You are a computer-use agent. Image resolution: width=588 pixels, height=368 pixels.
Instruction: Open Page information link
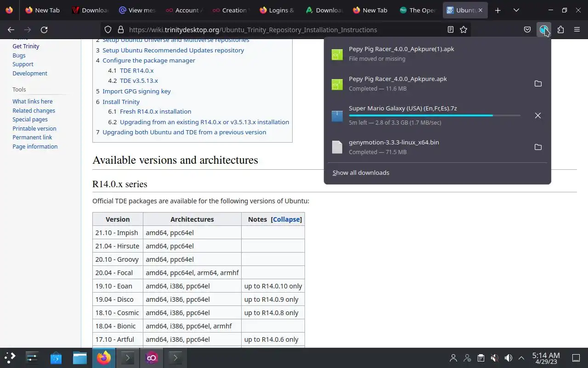tap(35, 146)
